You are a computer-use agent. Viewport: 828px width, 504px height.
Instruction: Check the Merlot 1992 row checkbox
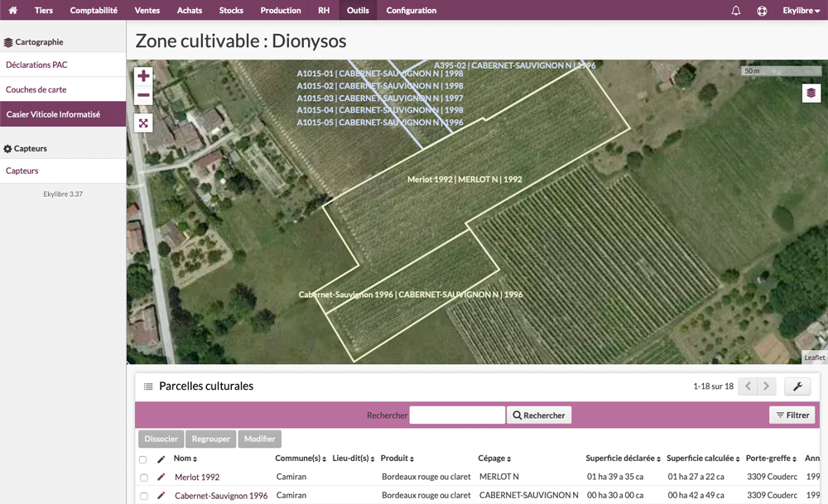pos(143,478)
